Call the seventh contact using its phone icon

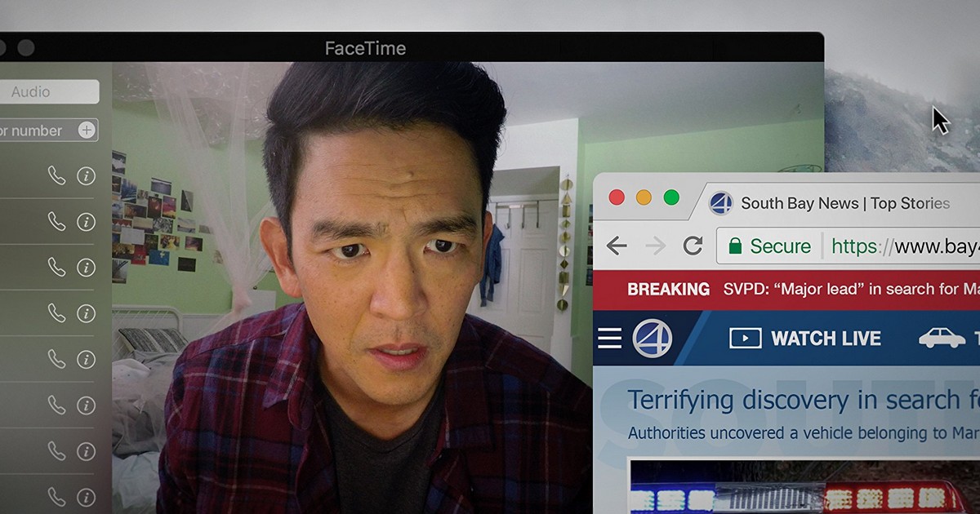click(56, 450)
